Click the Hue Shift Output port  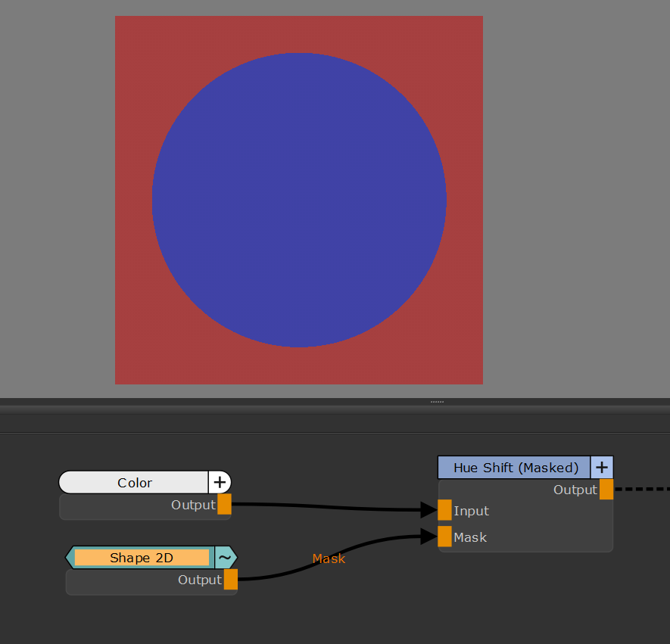point(606,490)
